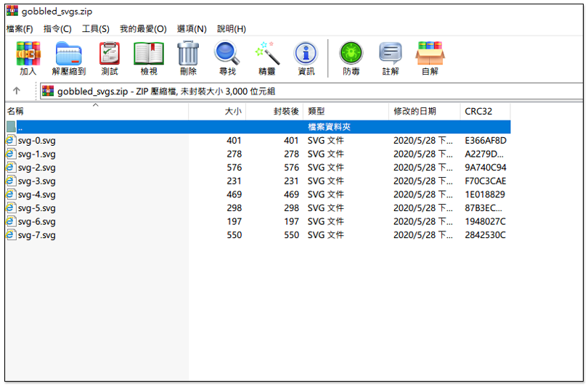
Task: Select the svg-1.svg file name
Action: tap(37, 155)
